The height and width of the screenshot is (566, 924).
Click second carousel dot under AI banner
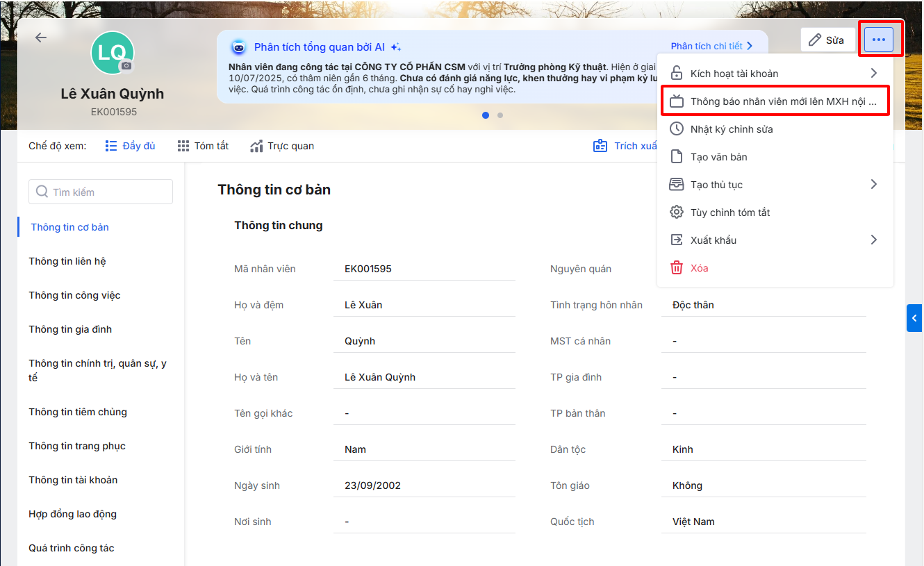[500, 115]
